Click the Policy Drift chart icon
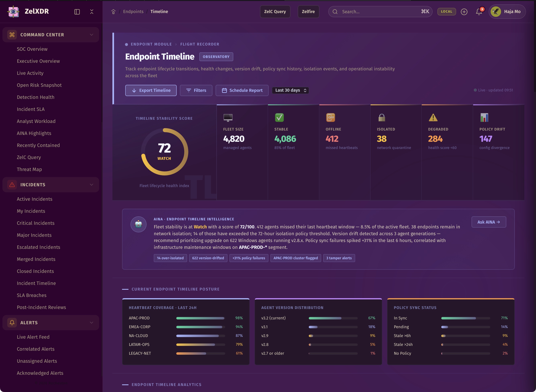The image size is (536, 392). [x=484, y=117]
